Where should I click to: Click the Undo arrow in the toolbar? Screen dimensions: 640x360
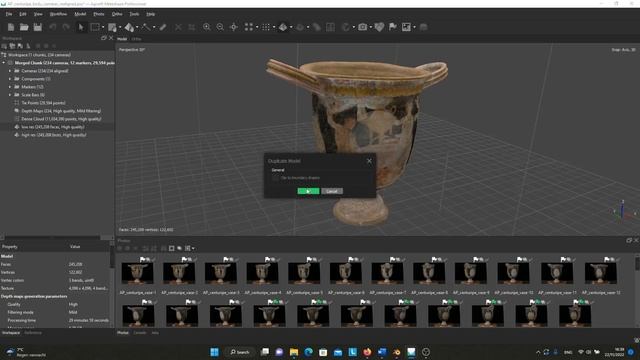coord(53,27)
